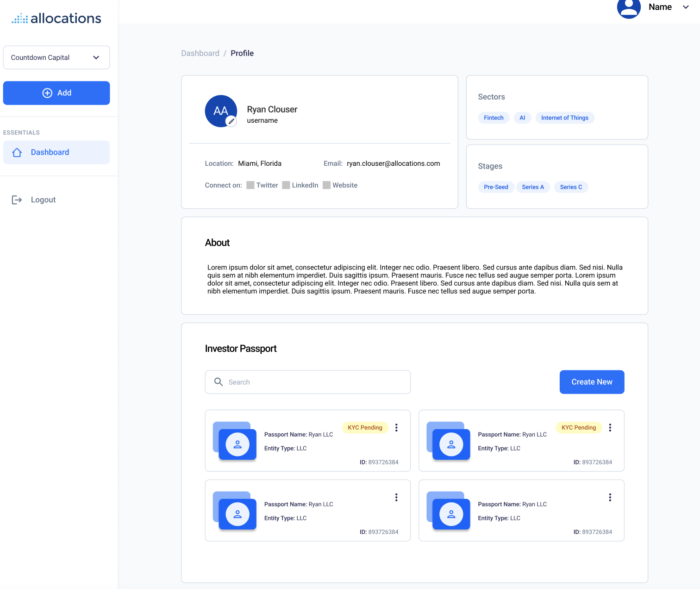Click the allocations logo icon
This screenshot has height=589, width=700.
click(19, 18)
